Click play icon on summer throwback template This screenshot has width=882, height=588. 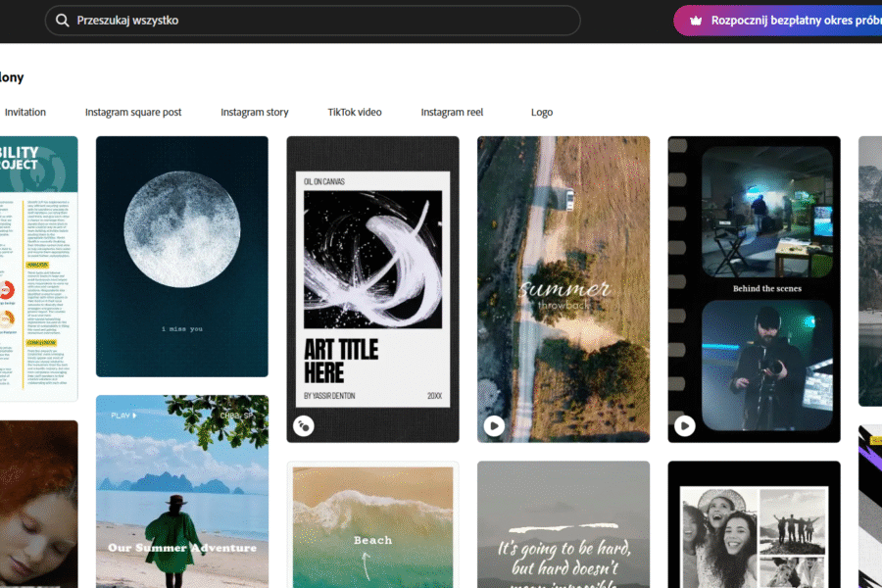click(494, 425)
